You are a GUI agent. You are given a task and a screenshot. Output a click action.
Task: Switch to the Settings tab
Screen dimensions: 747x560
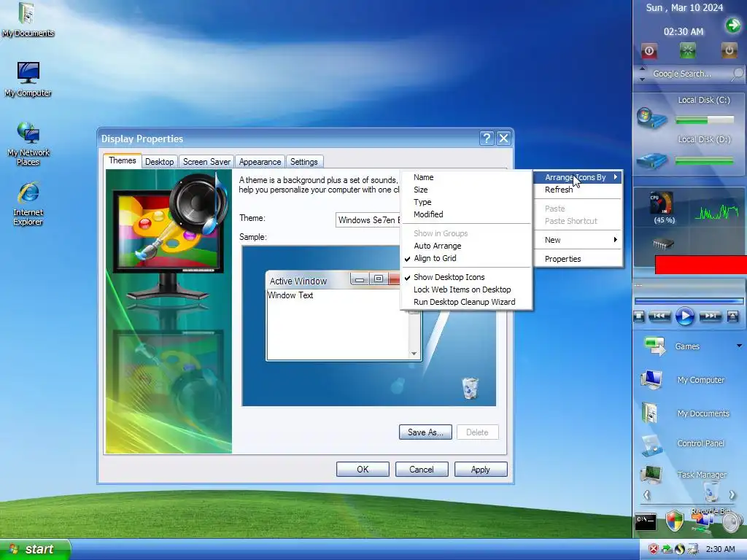point(304,162)
